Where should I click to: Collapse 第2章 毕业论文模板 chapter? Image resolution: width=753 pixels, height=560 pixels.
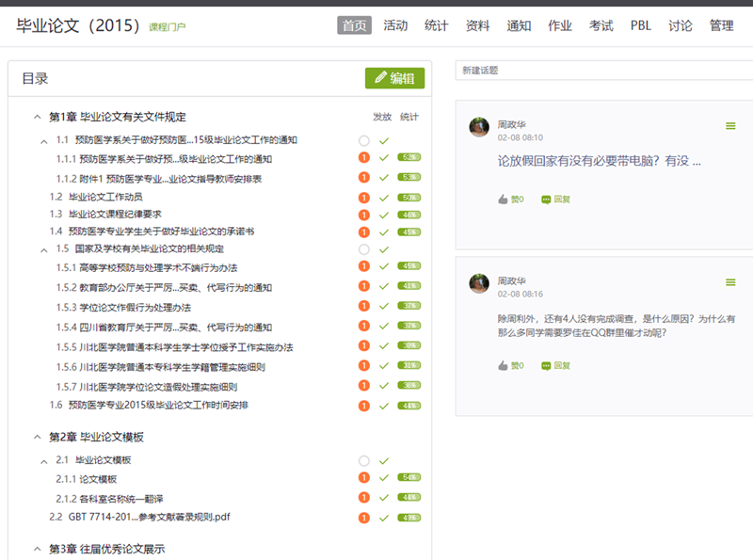pyautogui.click(x=36, y=438)
